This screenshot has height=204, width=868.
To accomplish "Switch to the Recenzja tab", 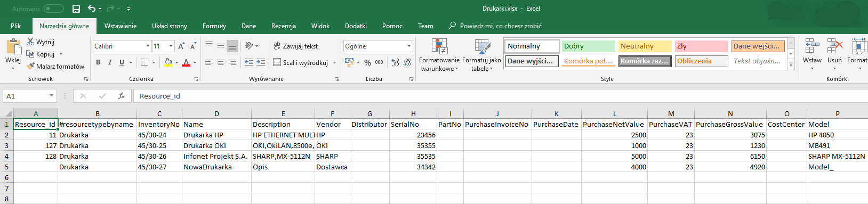I will (284, 26).
